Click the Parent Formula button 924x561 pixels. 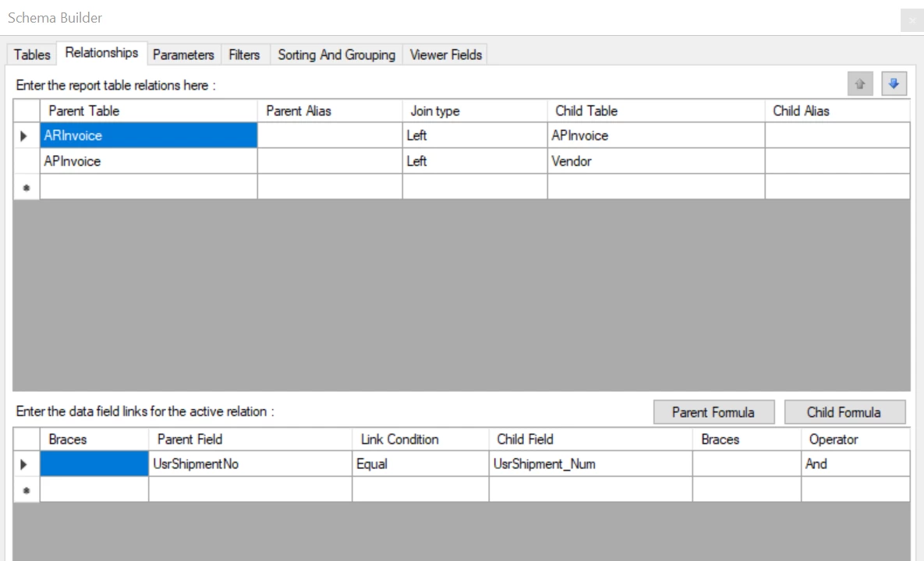[713, 411]
